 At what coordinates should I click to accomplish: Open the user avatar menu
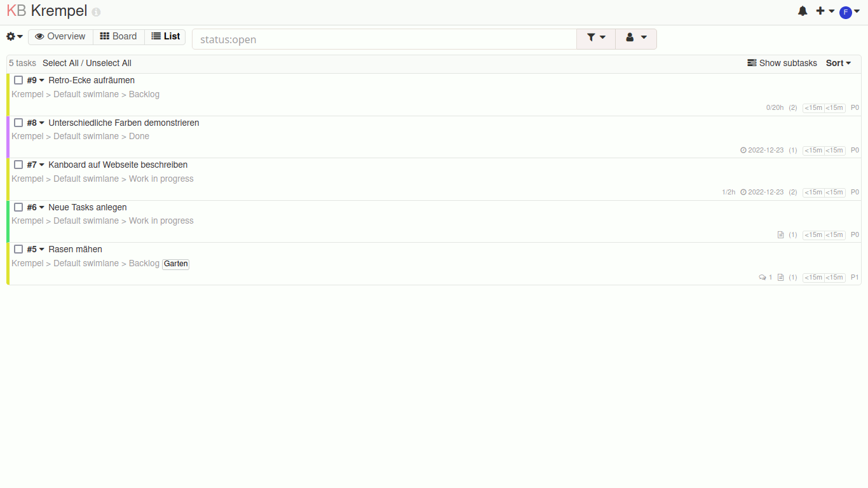(849, 12)
